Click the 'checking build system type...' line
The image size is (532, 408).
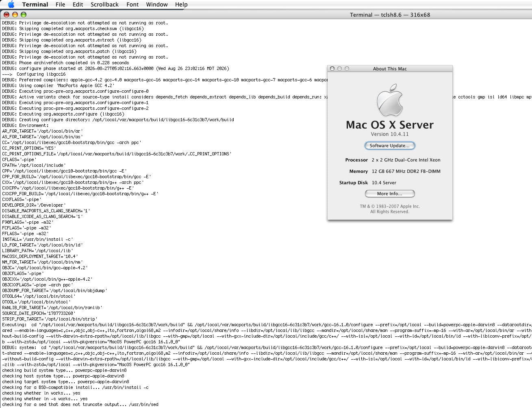64,370
